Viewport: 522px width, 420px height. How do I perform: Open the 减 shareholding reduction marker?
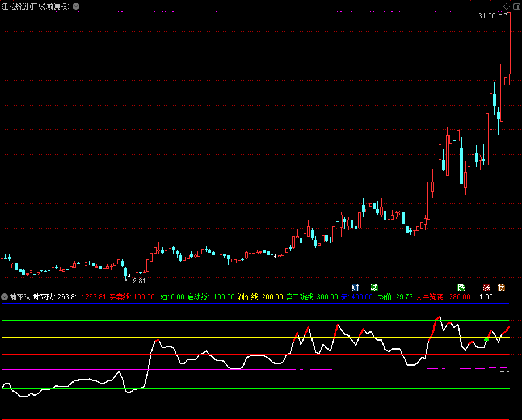374,287
